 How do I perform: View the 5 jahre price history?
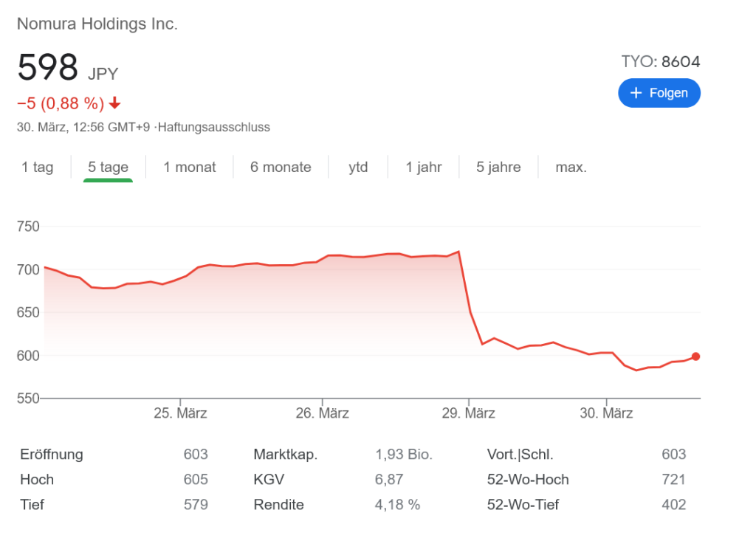click(498, 168)
